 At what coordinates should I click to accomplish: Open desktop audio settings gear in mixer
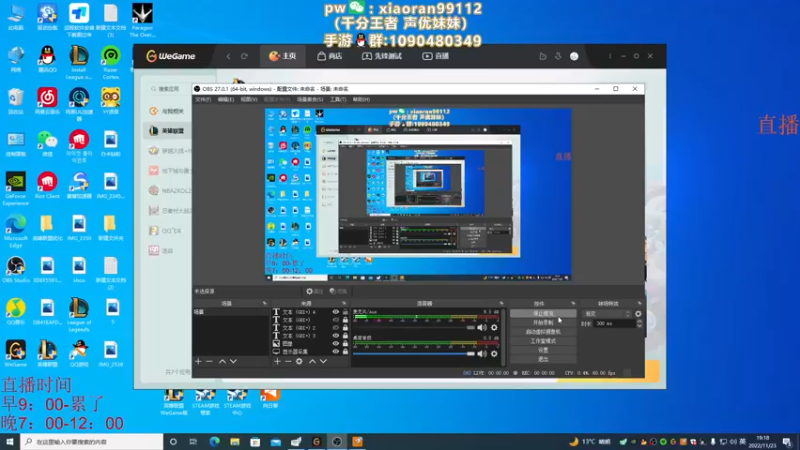pyautogui.click(x=494, y=354)
